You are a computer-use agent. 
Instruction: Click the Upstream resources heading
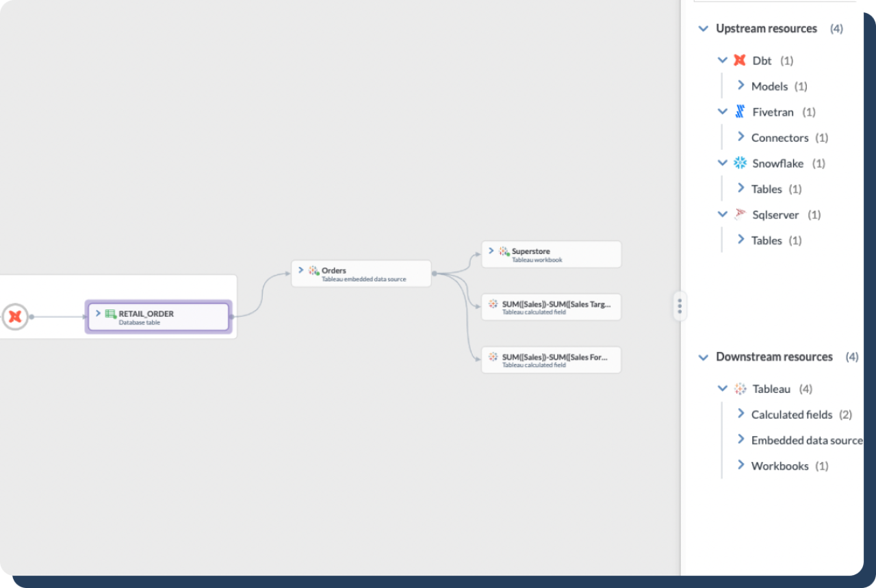766,29
